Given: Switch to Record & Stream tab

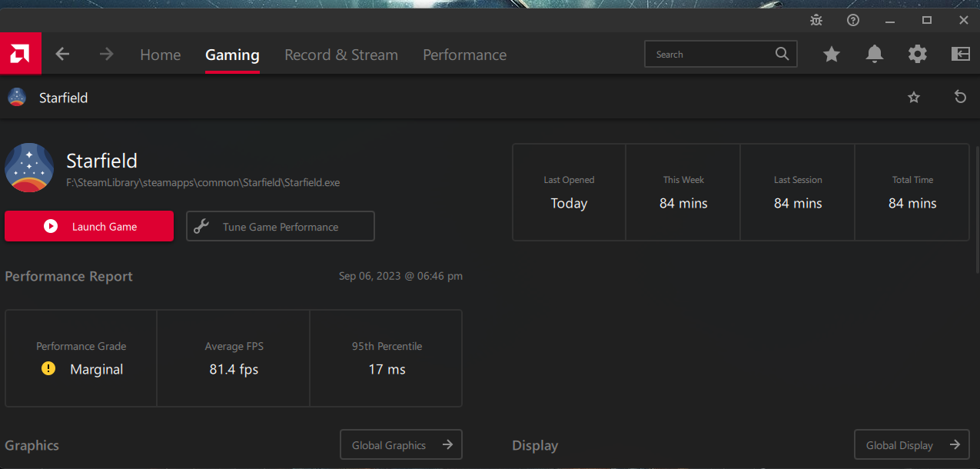Looking at the screenshot, I should pos(341,55).
